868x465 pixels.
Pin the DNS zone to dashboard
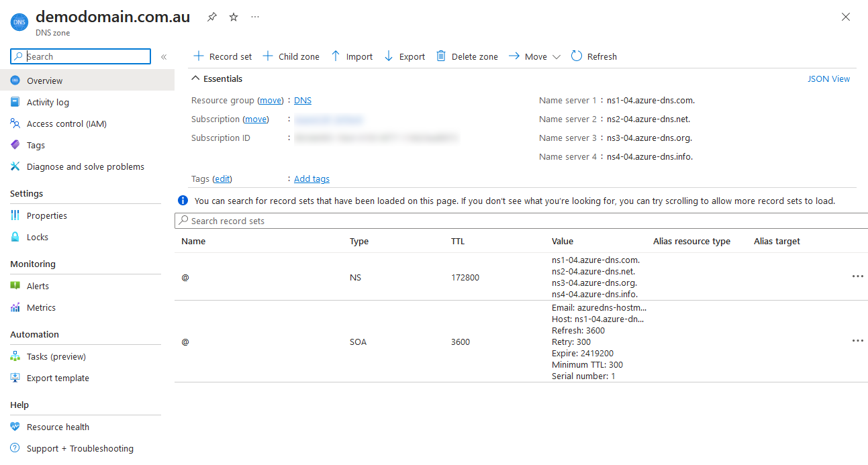click(212, 17)
